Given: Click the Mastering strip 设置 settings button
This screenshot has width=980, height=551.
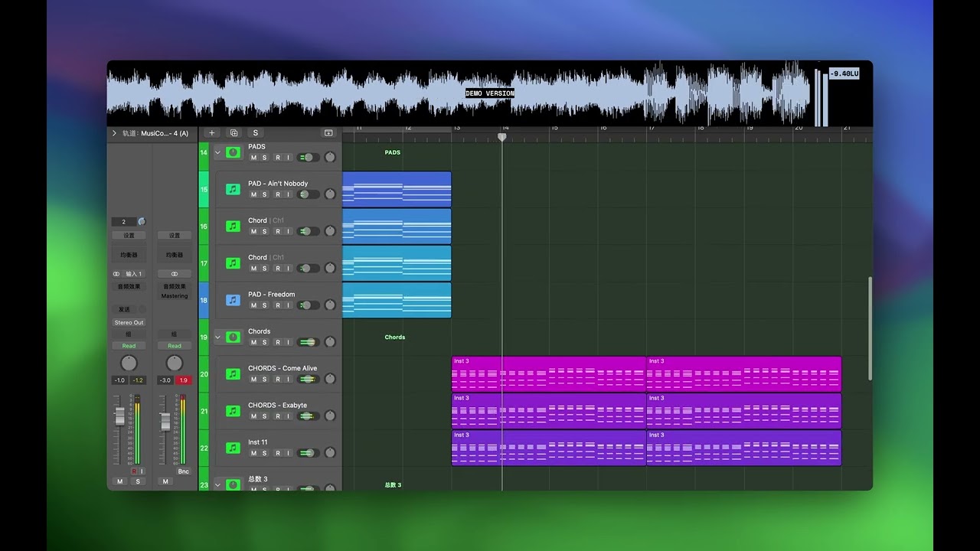Looking at the screenshot, I should (x=175, y=236).
